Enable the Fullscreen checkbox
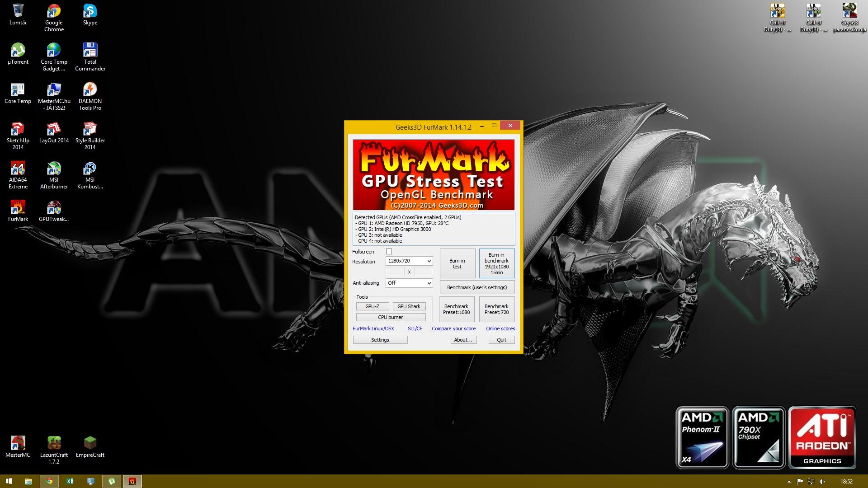Screen dimensions: 868x488 click(389, 252)
